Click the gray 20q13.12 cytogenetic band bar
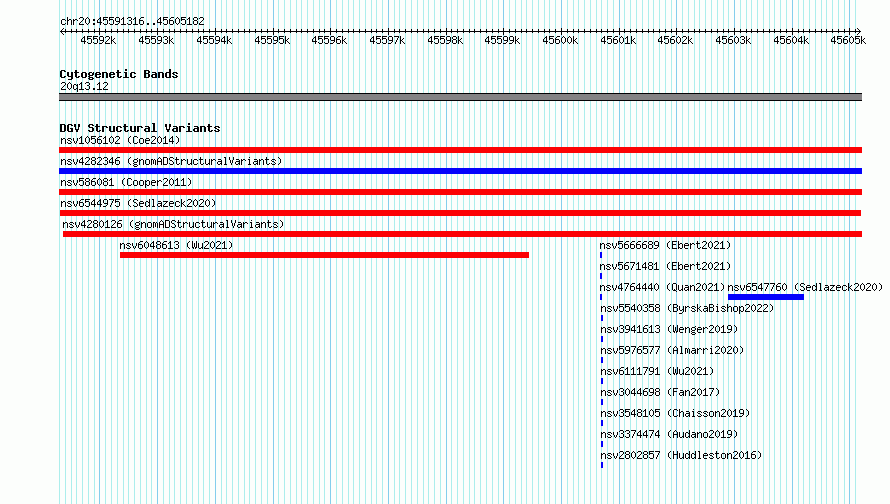The height and width of the screenshot is (504, 890). 460,97
